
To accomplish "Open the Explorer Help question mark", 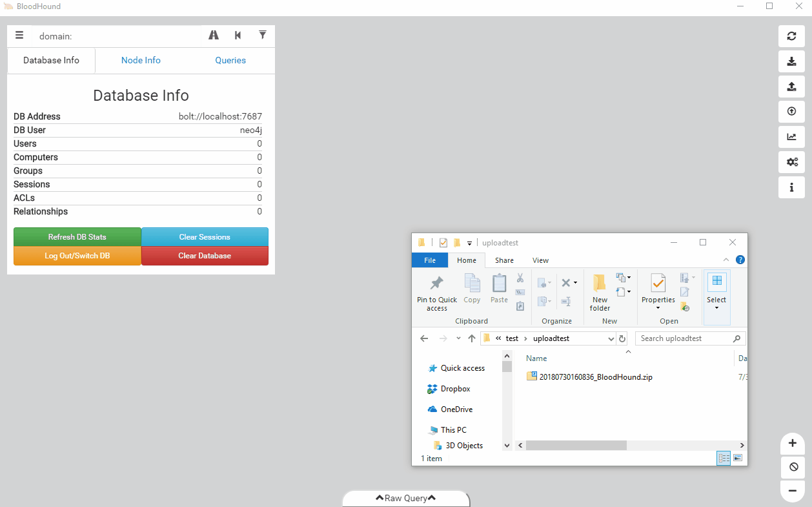I will click(740, 260).
